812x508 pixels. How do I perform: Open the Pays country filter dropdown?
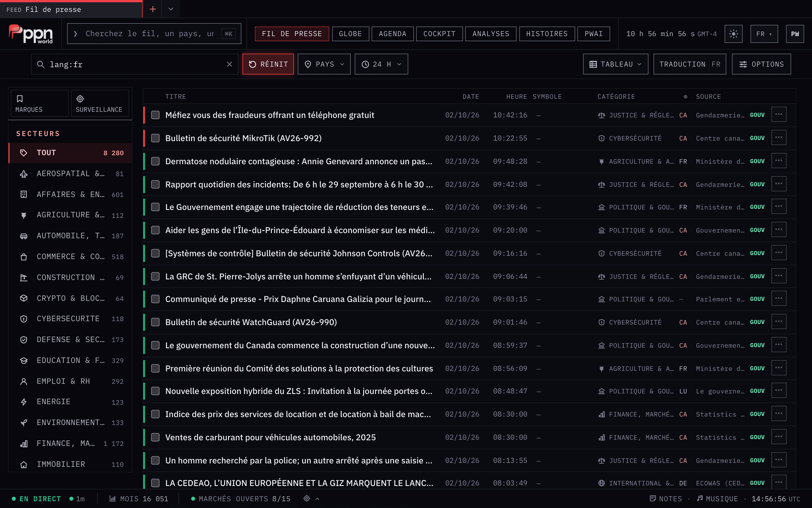point(324,64)
